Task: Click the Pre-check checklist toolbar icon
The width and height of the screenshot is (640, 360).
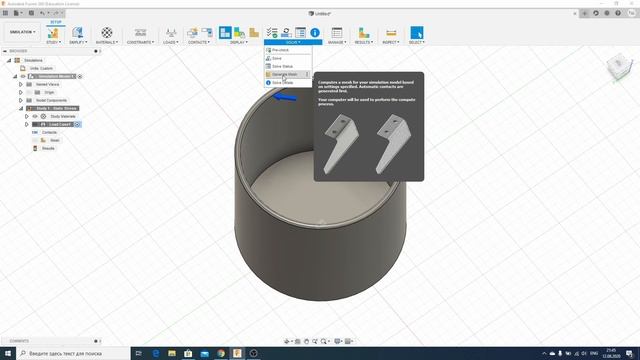Action: click(x=272, y=32)
